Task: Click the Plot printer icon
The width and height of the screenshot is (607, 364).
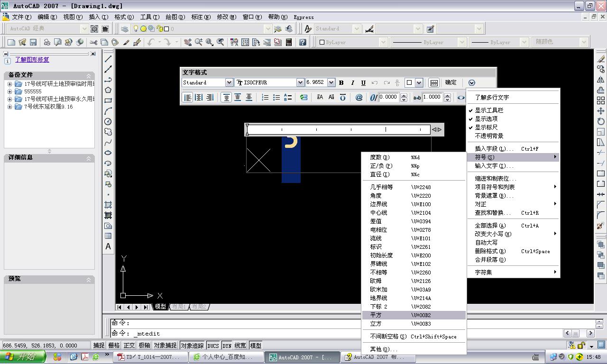Action: pyautogui.click(x=47, y=42)
